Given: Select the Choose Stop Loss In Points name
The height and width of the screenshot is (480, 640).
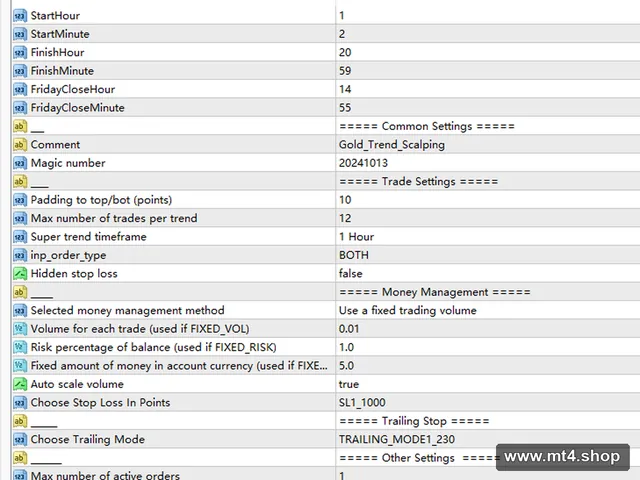Looking at the screenshot, I should (x=100, y=402).
